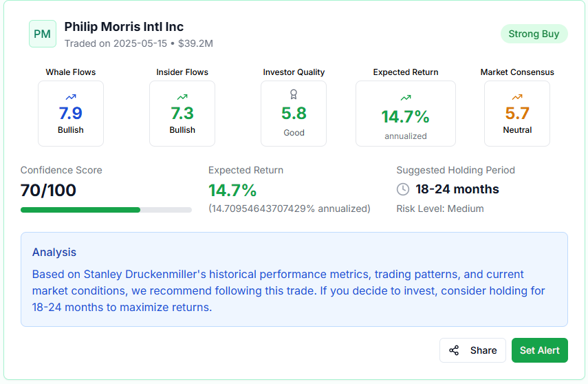Click the Investor Quality label
The height and width of the screenshot is (384, 588).
coord(294,72)
